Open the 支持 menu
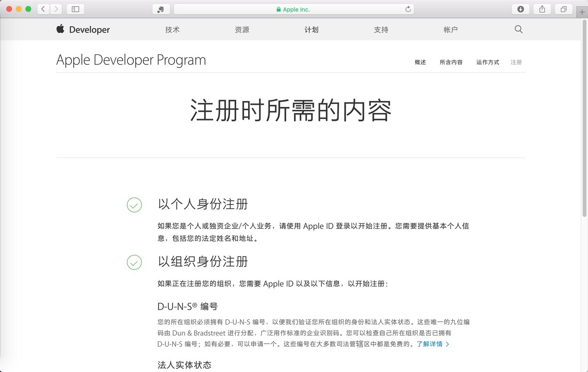 [381, 30]
